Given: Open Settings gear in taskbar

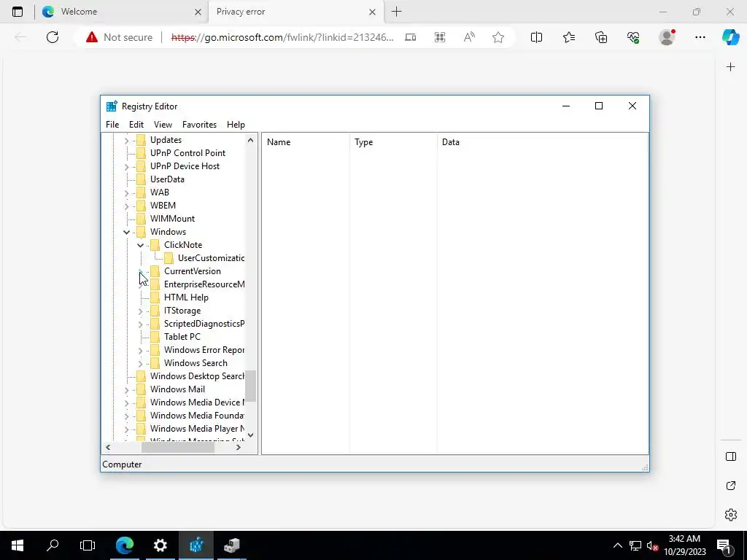Looking at the screenshot, I should point(160,545).
